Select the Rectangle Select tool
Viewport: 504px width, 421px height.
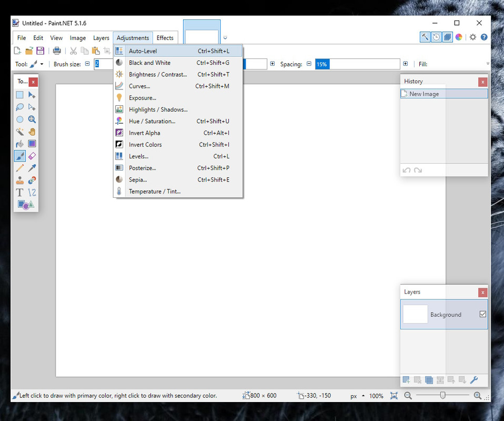point(19,95)
